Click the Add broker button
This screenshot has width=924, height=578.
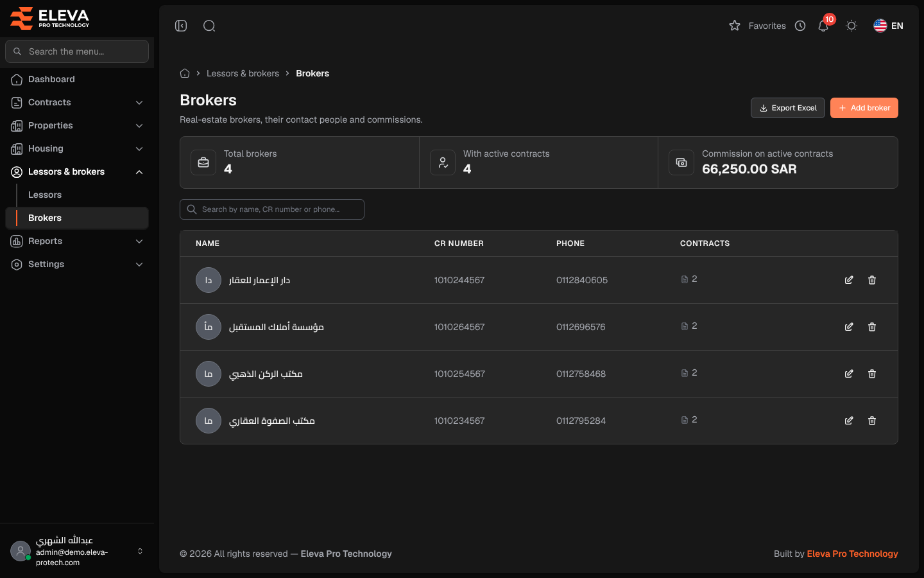point(864,108)
